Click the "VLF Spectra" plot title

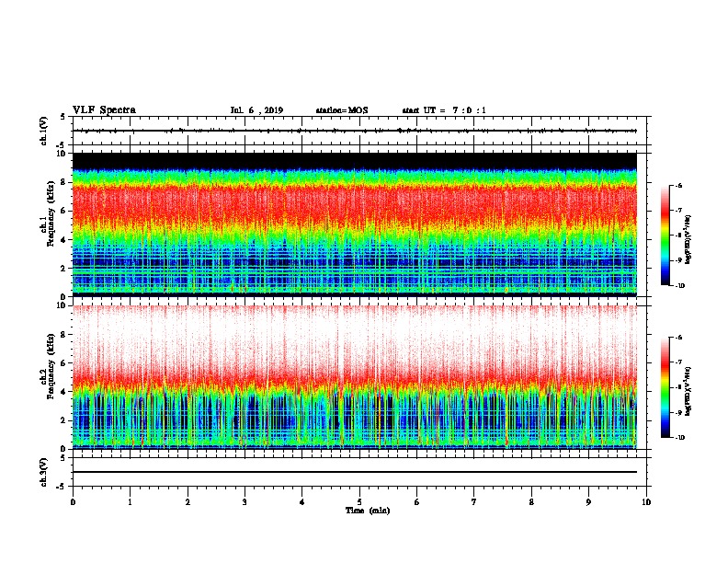104,110
